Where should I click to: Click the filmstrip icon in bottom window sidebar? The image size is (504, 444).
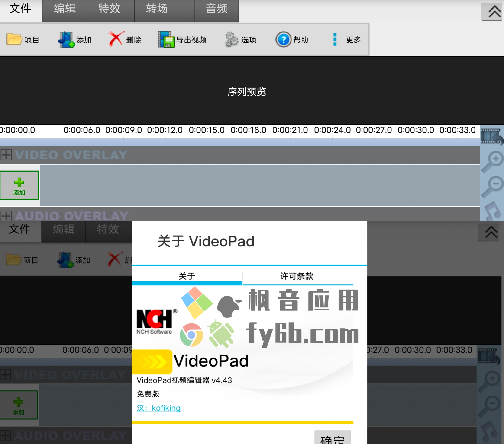point(489,356)
